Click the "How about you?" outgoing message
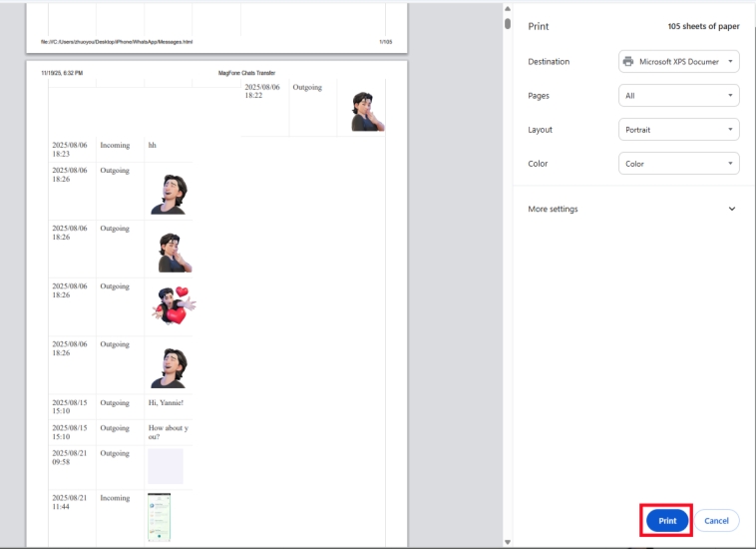This screenshot has width=756, height=549. tap(168, 432)
